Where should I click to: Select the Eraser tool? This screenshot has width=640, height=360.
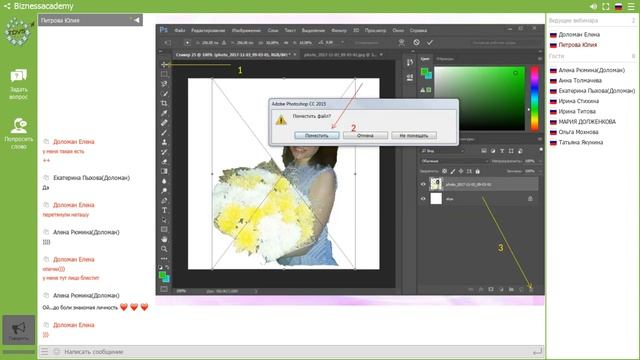tap(164, 162)
